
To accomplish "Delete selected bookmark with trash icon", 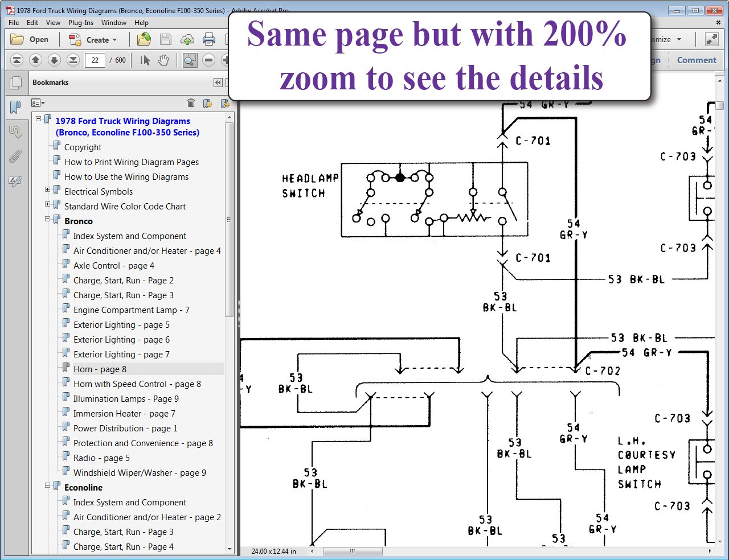I will point(191,103).
